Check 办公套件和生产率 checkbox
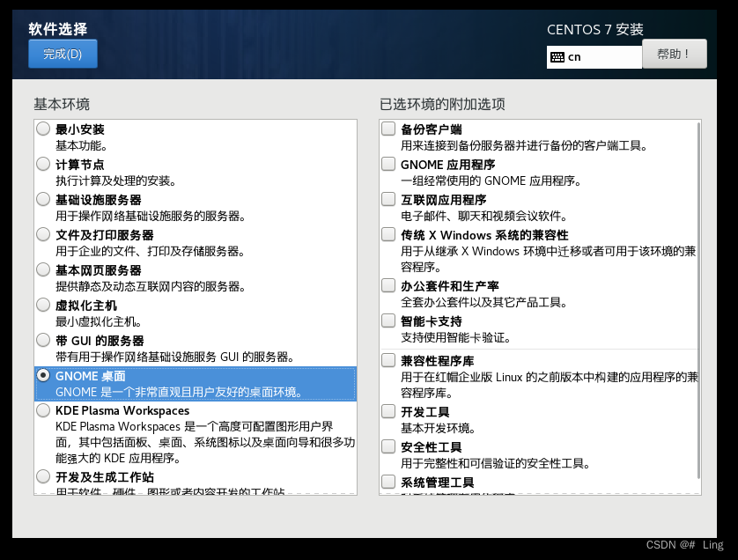 (388, 285)
